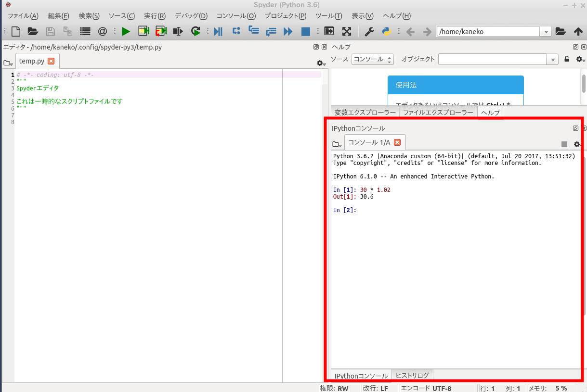587x392 pixels.
Task: Open the Help pane options gear
Action: pyautogui.click(x=580, y=59)
